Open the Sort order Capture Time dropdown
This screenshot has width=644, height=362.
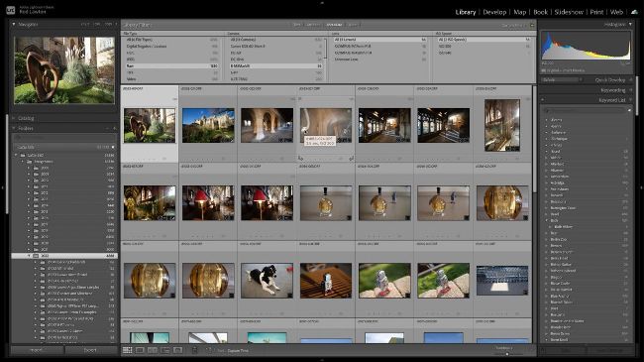pyautogui.click(x=238, y=351)
